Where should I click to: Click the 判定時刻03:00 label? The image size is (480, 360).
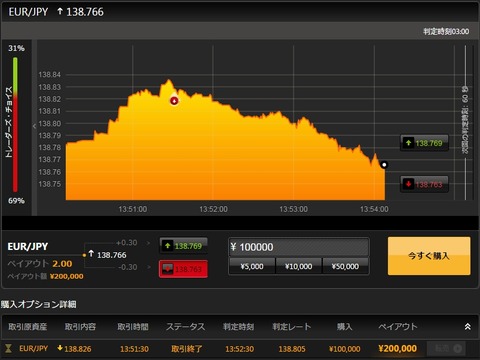(x=446, y=31)
